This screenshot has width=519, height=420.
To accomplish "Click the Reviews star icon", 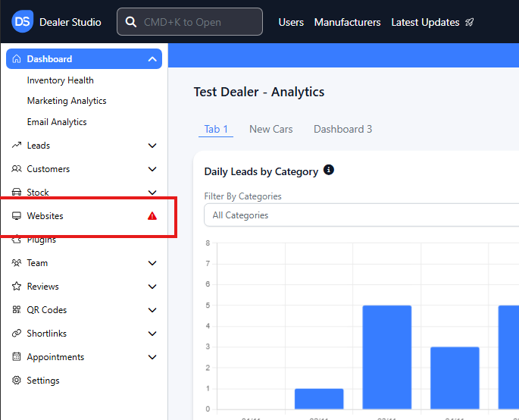I will pos(17,287).
